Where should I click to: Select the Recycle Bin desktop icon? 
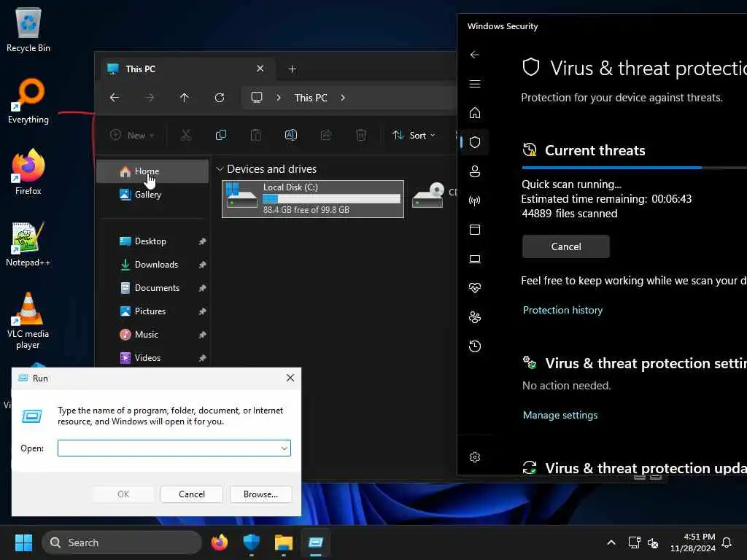click(x=28, y=29)
